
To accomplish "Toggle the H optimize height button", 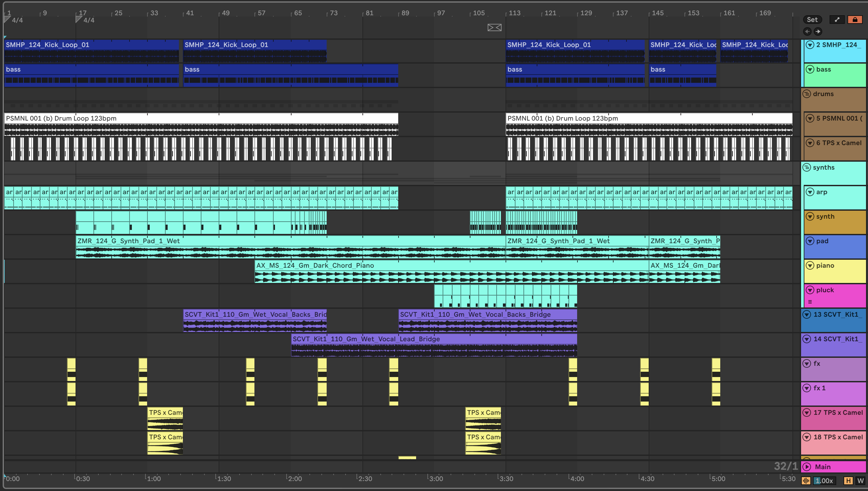I will point(848,480).
